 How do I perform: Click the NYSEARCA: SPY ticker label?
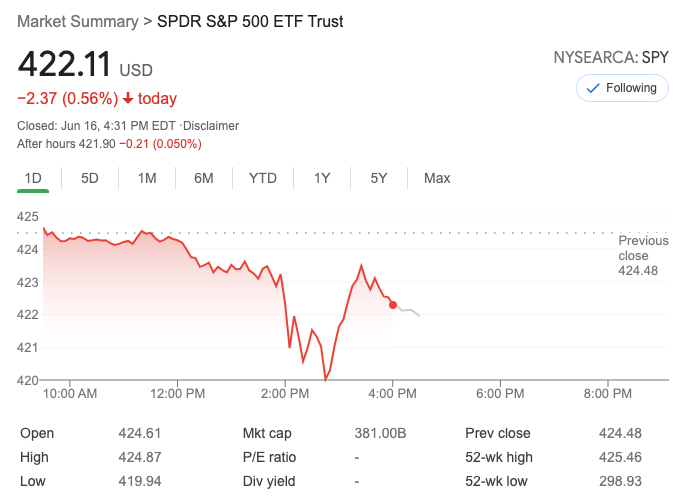[611, 57]
